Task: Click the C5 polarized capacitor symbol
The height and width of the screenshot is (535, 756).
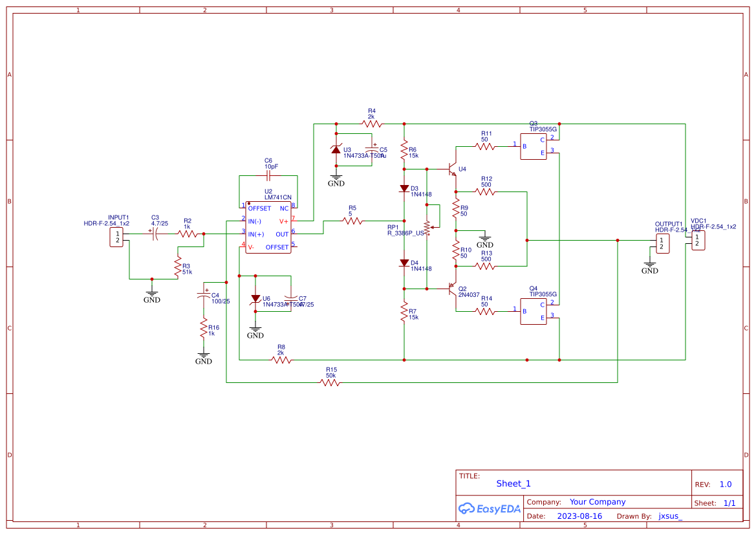Action: click(x=372, y=149)
